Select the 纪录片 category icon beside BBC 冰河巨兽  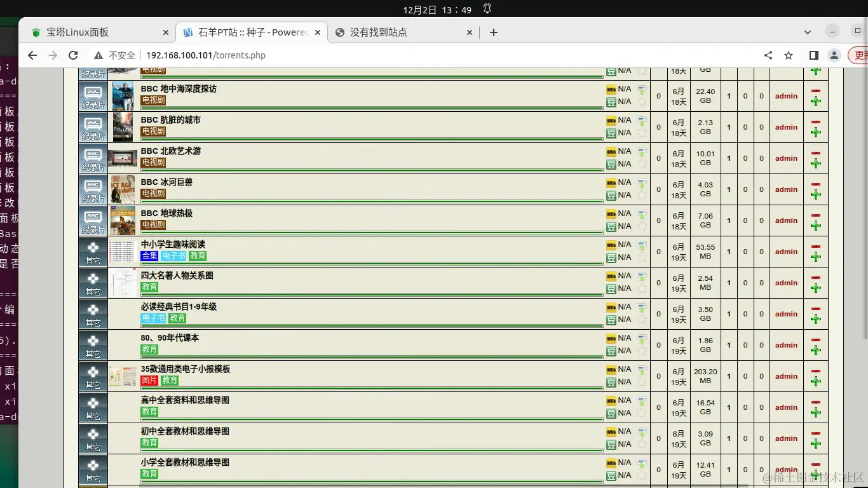[93, 189]
